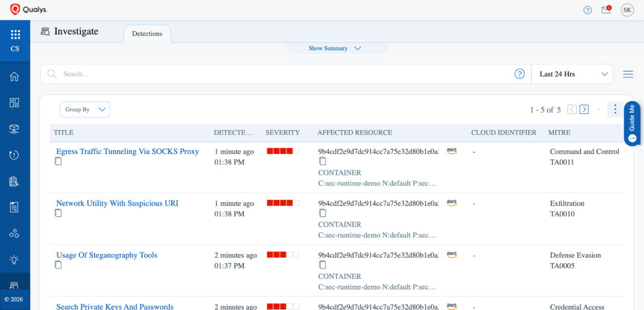Click the search help question mark icon
Image resolution: width=644 pixels, height=310 pixels.
tap(519, 74)
